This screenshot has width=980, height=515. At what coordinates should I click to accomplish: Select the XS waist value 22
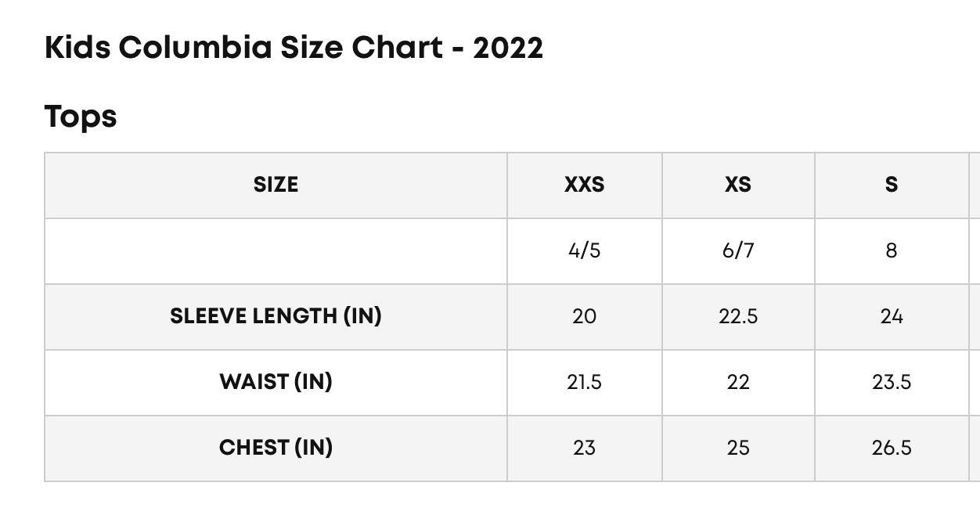coord(737,382)
